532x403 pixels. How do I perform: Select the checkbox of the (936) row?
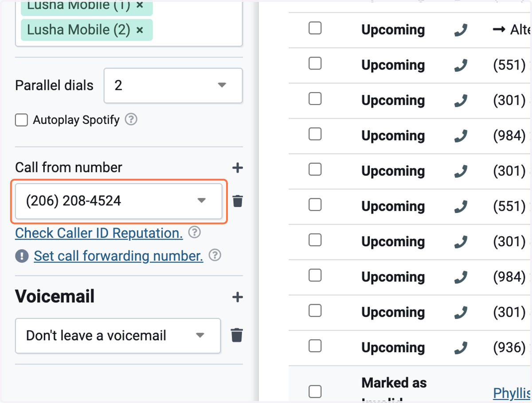(x=315, y=346)
